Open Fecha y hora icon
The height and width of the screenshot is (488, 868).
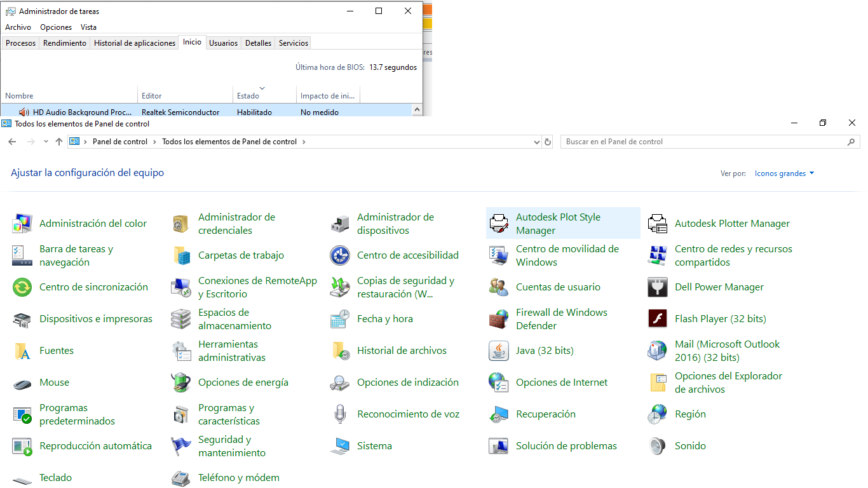[340, 319]
